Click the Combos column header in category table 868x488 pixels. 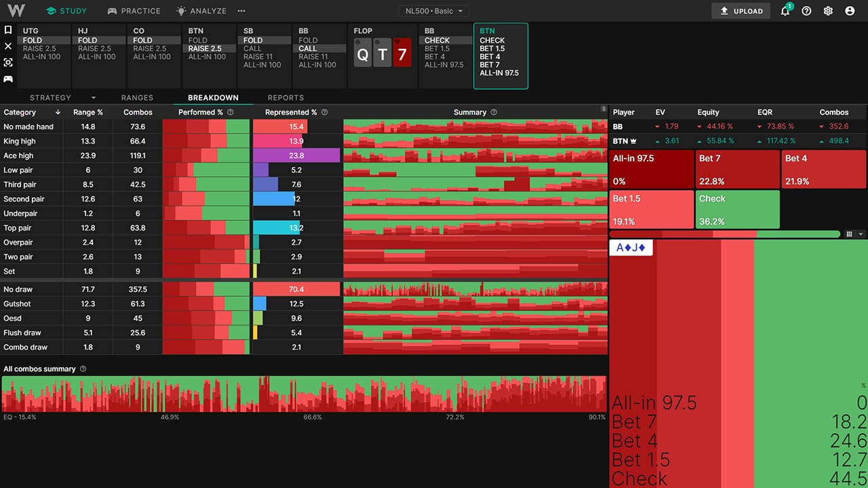[138, 113]
